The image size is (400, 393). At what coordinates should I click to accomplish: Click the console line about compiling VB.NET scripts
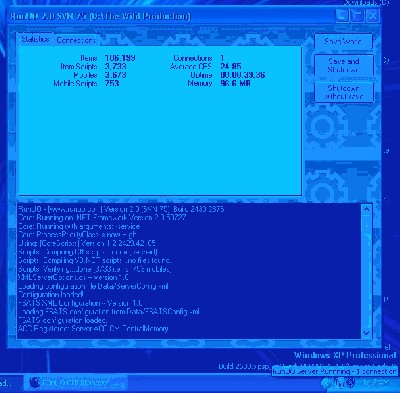(95, 260)
